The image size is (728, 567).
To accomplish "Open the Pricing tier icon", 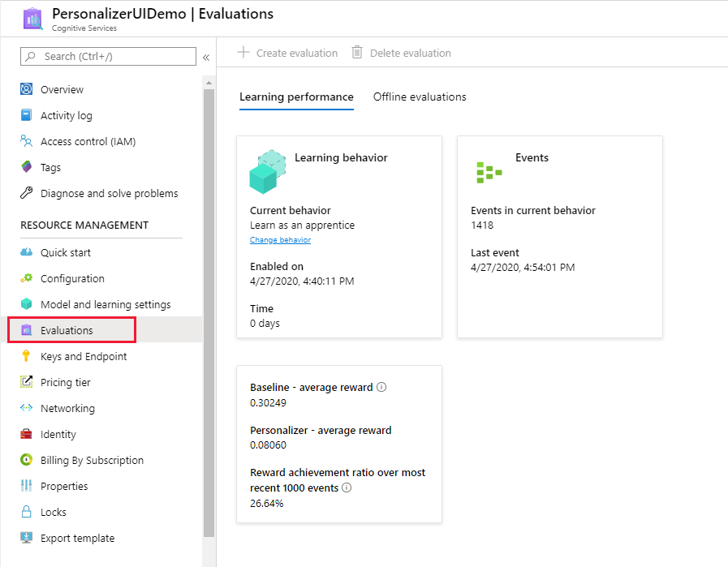I will click(27, 382).
